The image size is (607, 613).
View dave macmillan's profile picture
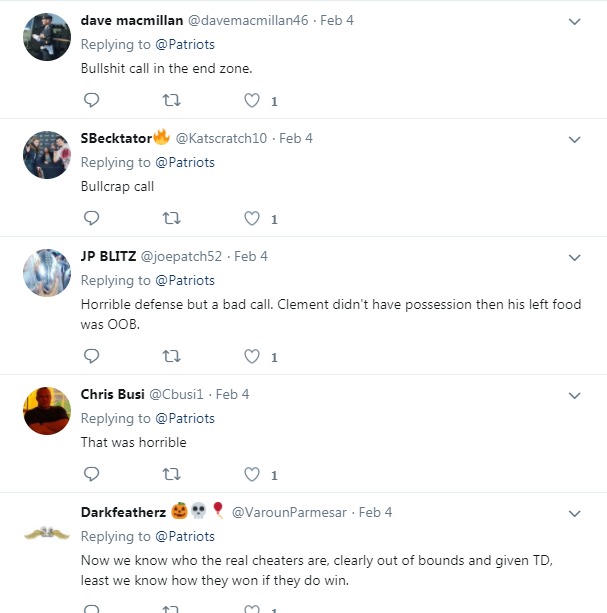pos(46,37)
